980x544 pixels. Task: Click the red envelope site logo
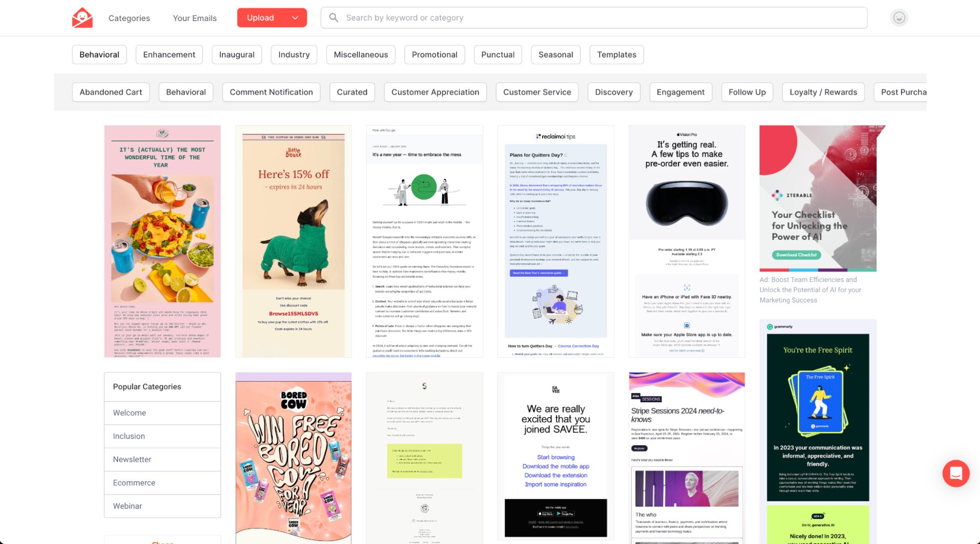(x=82, y=18)
